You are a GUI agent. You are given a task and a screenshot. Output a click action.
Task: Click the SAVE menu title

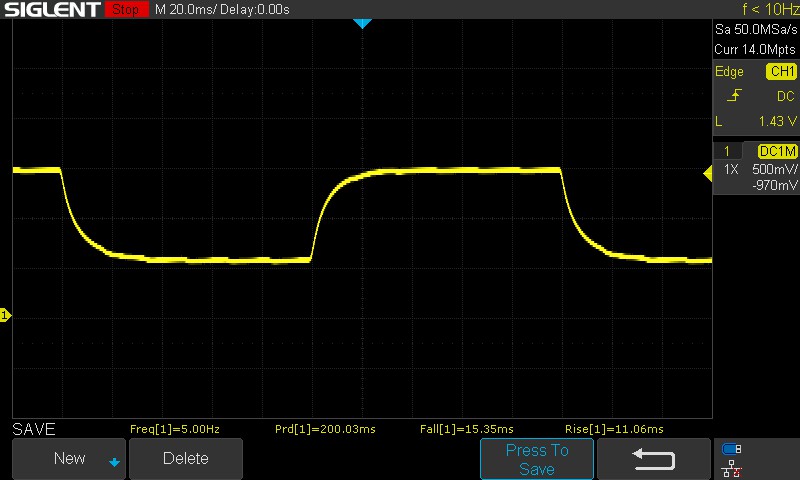(34, 429)
